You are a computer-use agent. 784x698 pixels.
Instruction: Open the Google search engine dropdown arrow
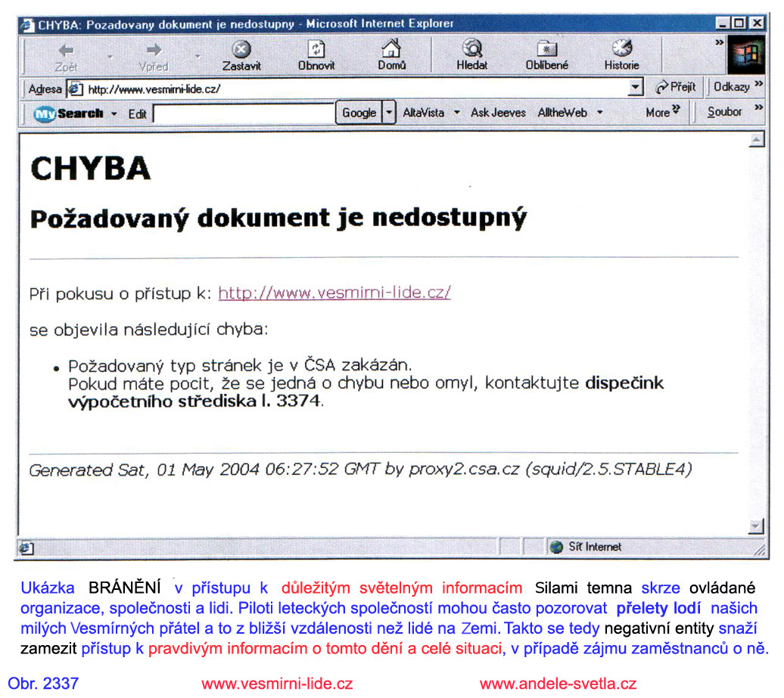point(389,113)
